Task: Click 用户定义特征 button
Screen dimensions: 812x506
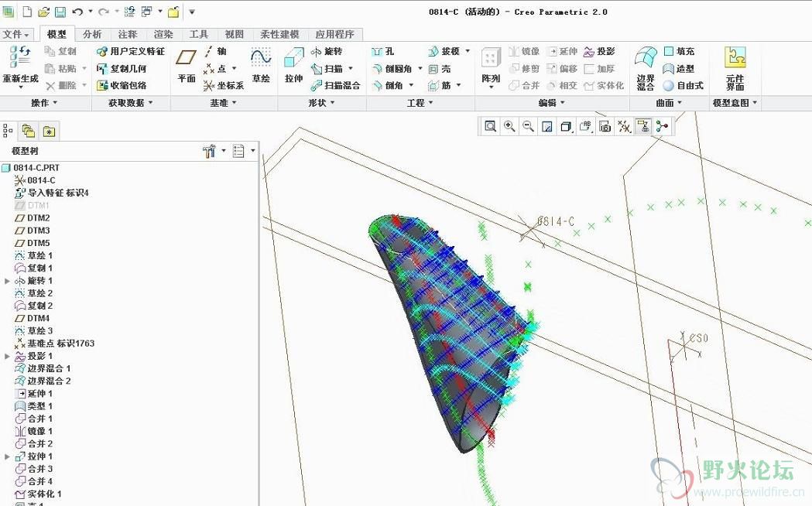Action: point(131,51)
